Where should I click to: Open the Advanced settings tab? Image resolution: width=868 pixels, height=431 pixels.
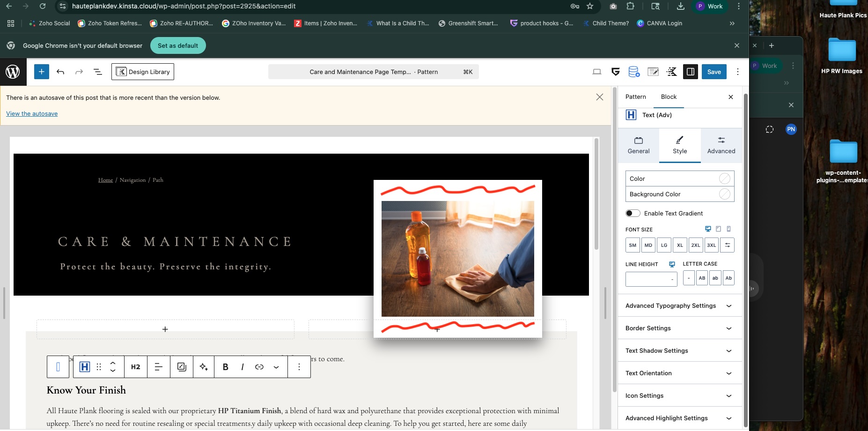[721, 146]
